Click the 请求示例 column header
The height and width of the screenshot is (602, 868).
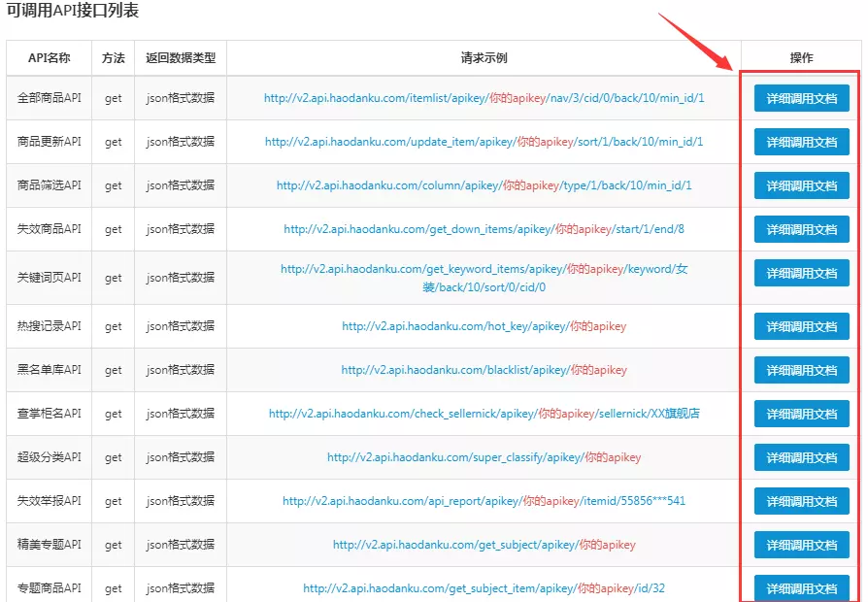tap(484, 57)
